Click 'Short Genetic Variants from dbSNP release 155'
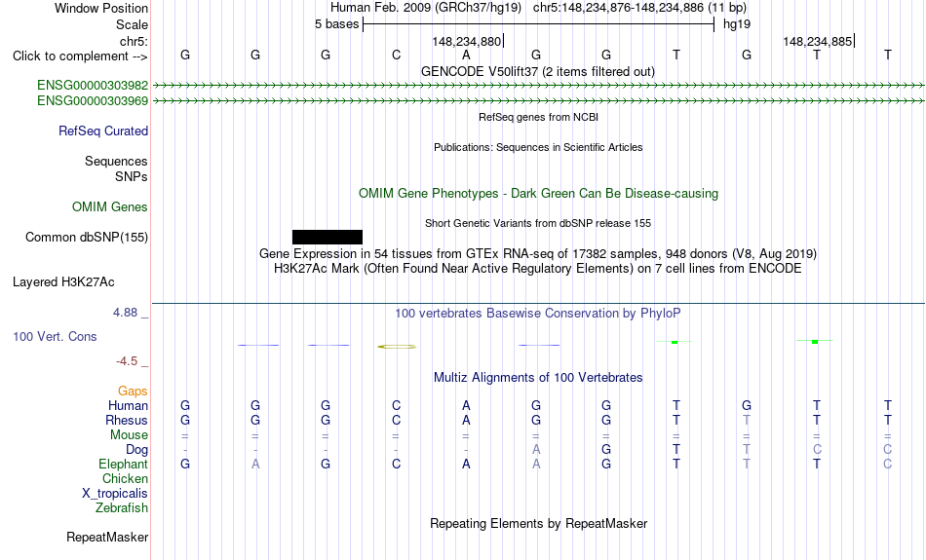Image resolution: width=926 pixels, height=560 pixels. [x=538, y=223]
